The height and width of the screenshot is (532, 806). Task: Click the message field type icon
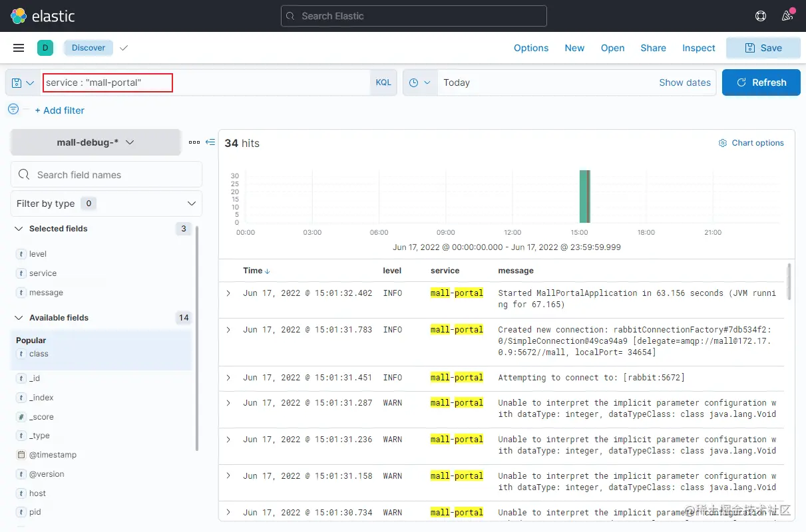(x=21, y=293)
